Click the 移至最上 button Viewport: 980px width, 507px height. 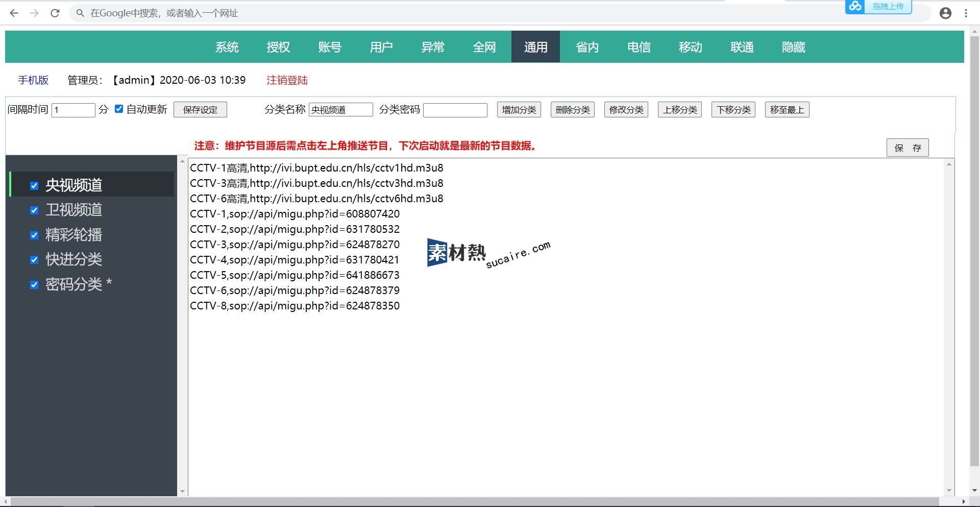tap(787, 110)
